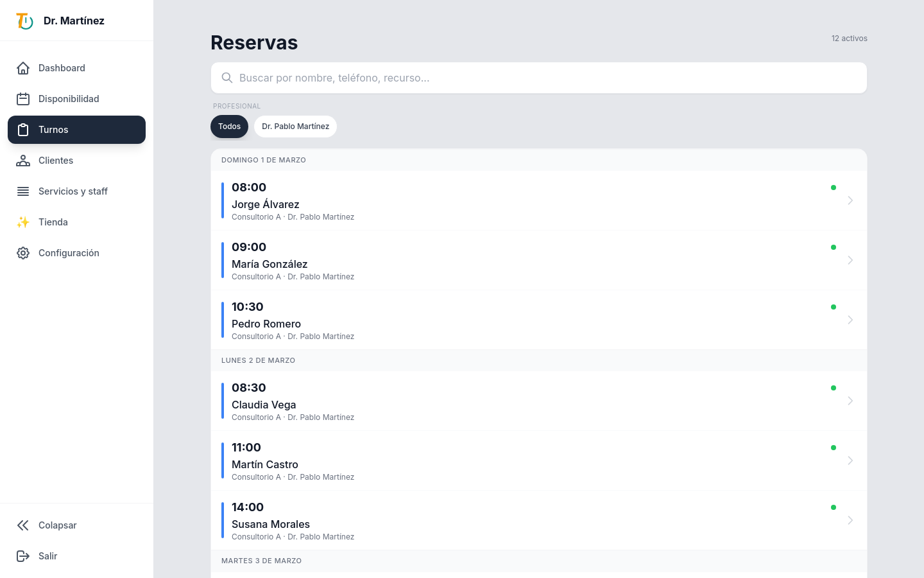Expand the Susana Morales appointment chevron
The image size is (924, 578).
click(x=850, y=520)
